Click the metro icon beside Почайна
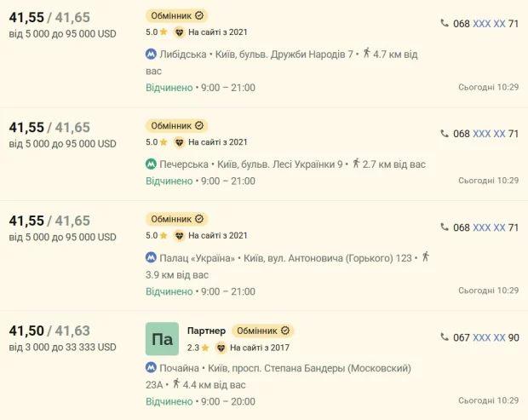528x420 pixels. (x=151, y=368)
